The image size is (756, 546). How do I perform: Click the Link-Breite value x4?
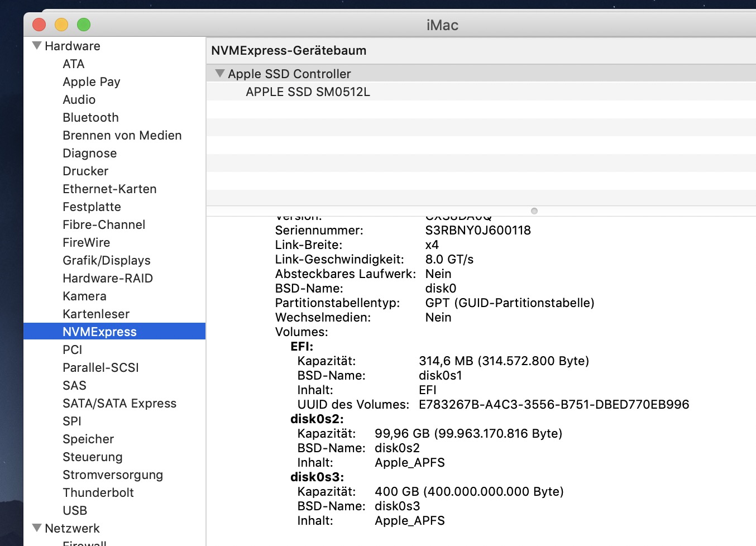click(x=432, y=245)
